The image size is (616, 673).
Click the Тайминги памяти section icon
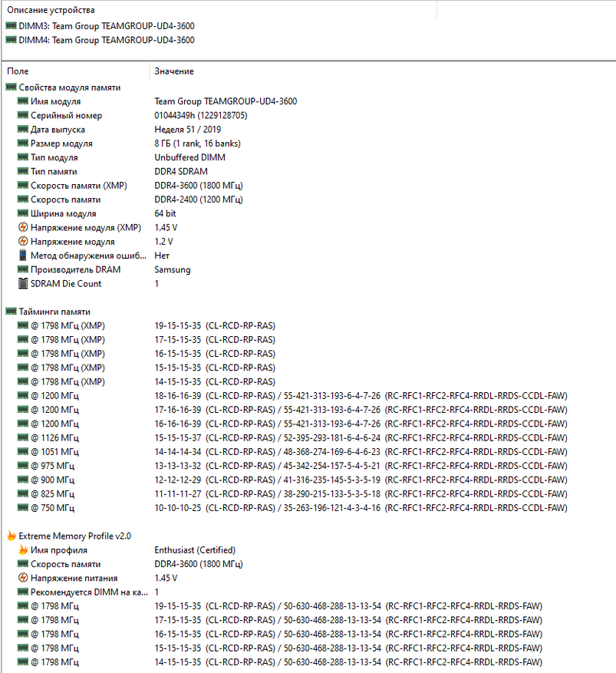[12, 312]
